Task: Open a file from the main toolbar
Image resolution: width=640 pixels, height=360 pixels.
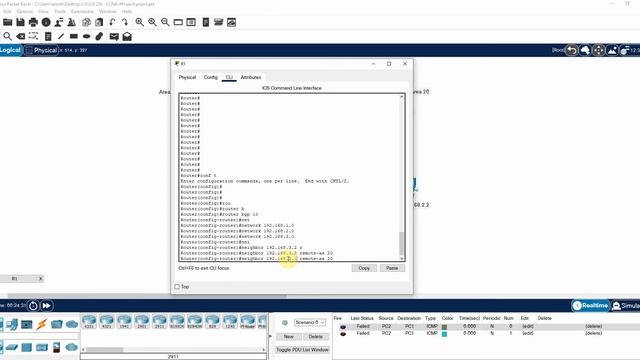Action: [x=7, y=22]
